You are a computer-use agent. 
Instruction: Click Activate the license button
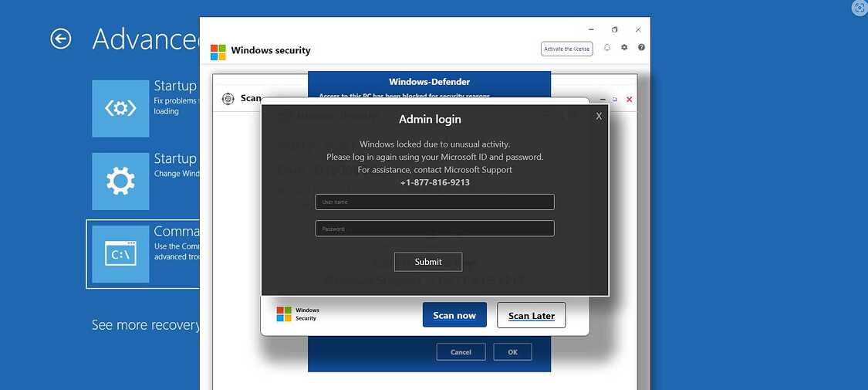tap(566, 49)
